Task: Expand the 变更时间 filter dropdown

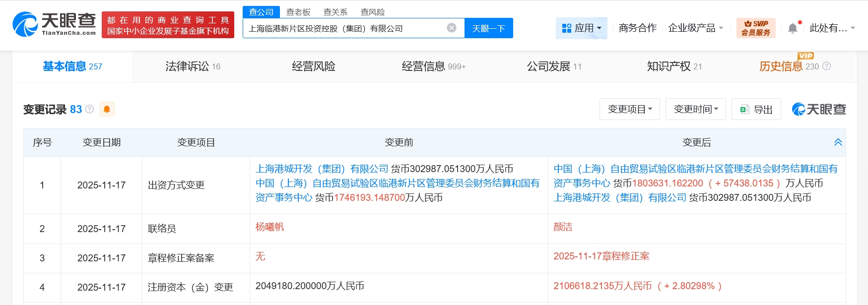Action: [695, 109]
